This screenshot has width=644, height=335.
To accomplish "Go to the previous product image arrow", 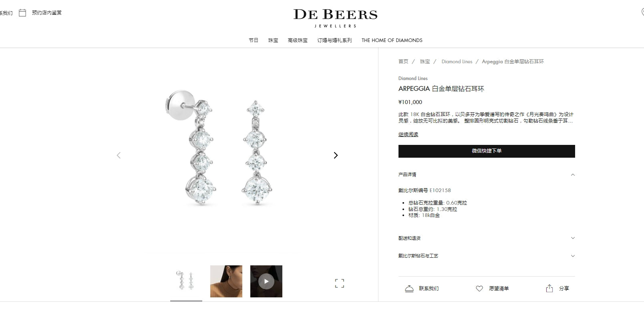I will [119, 155].
